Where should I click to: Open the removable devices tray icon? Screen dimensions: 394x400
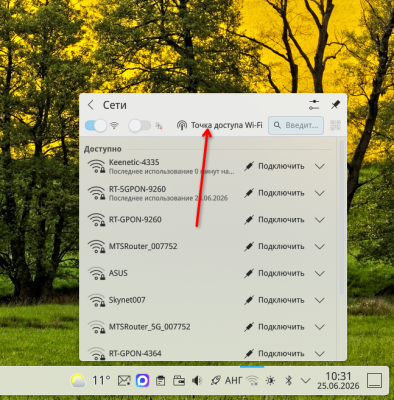coord(179,380)
